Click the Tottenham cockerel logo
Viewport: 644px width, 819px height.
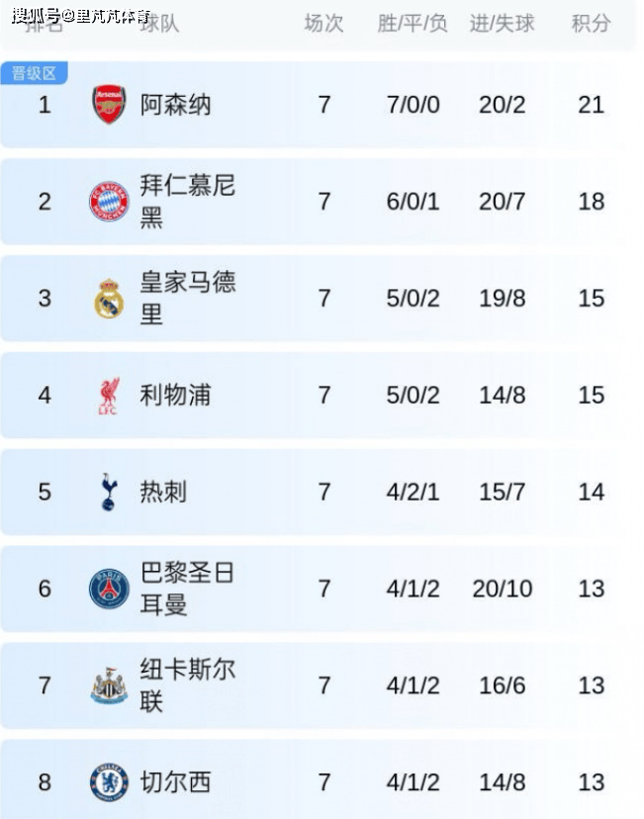point(109,492)
